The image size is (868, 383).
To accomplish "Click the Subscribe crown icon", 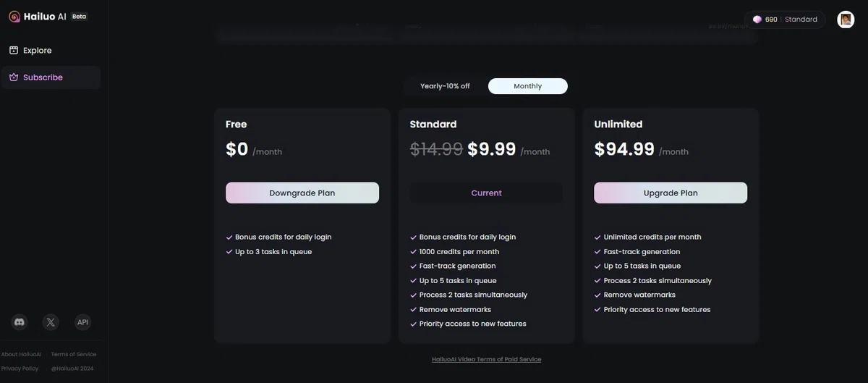I will [x=14, y=77].
